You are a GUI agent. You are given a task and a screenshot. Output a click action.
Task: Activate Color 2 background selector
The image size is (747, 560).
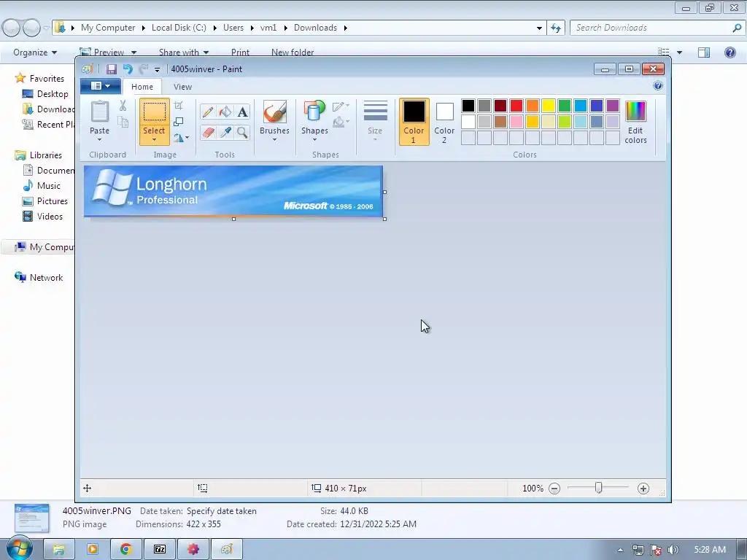444,122
